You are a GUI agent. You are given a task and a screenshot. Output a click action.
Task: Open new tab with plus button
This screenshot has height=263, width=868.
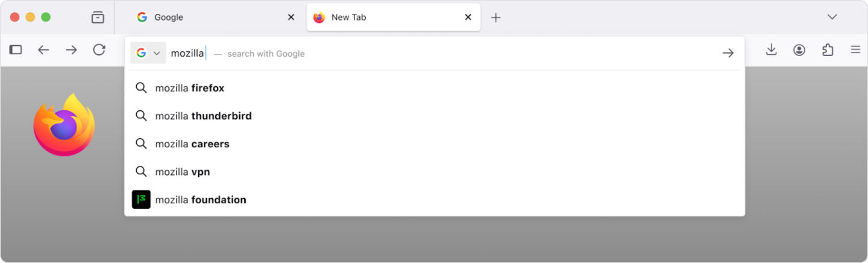495,17
